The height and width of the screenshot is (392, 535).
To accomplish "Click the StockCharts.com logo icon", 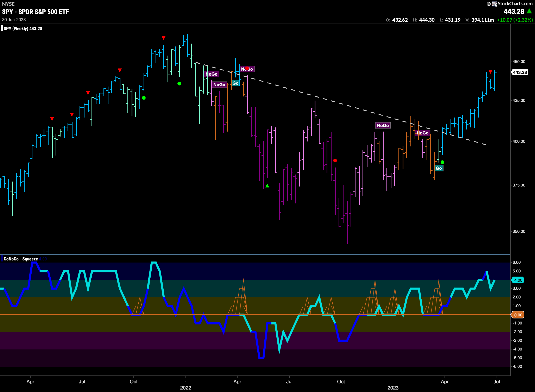I will coord(494,4).
